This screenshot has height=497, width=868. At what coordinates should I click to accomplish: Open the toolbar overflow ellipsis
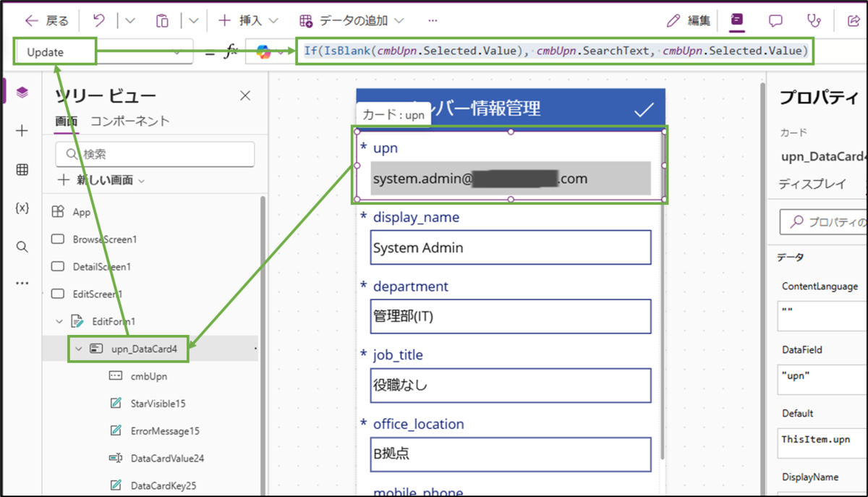tap(433, 20)
